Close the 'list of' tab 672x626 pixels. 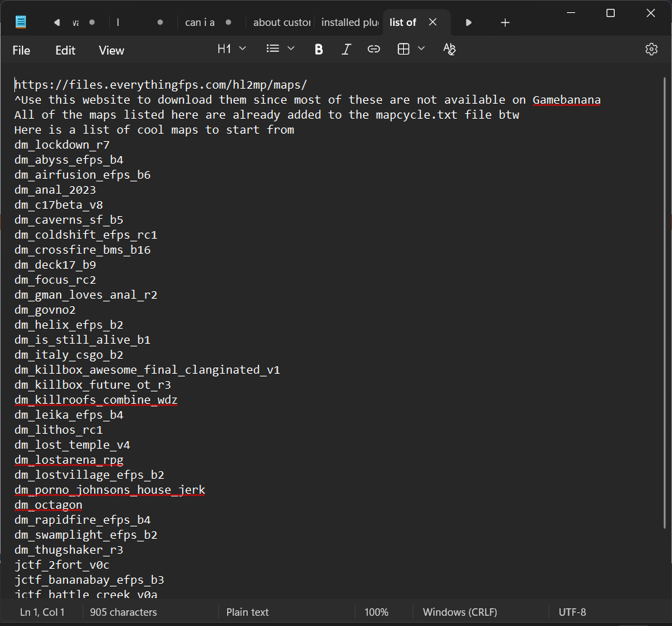coord(433,23)
